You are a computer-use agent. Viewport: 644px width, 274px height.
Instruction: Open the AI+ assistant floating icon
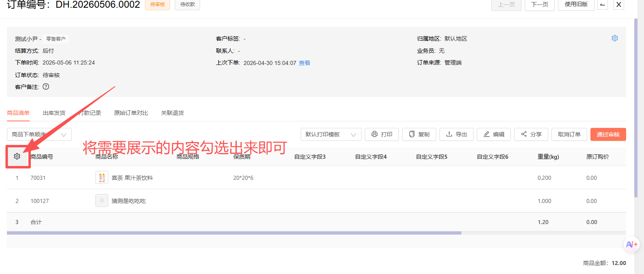[631, 244]
